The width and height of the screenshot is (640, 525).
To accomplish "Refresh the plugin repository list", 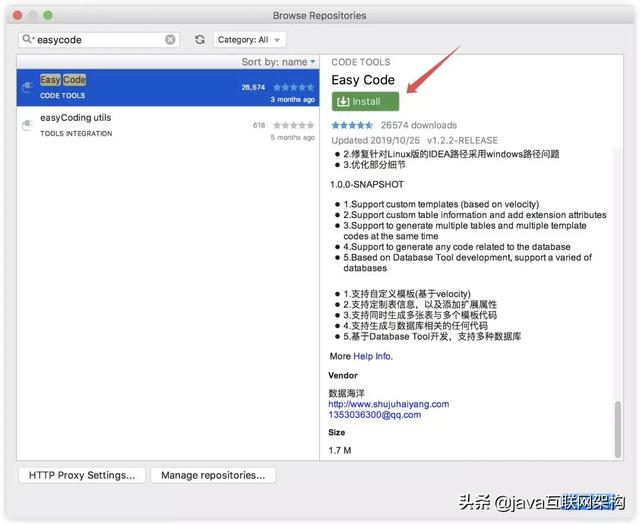I will 200,40.
